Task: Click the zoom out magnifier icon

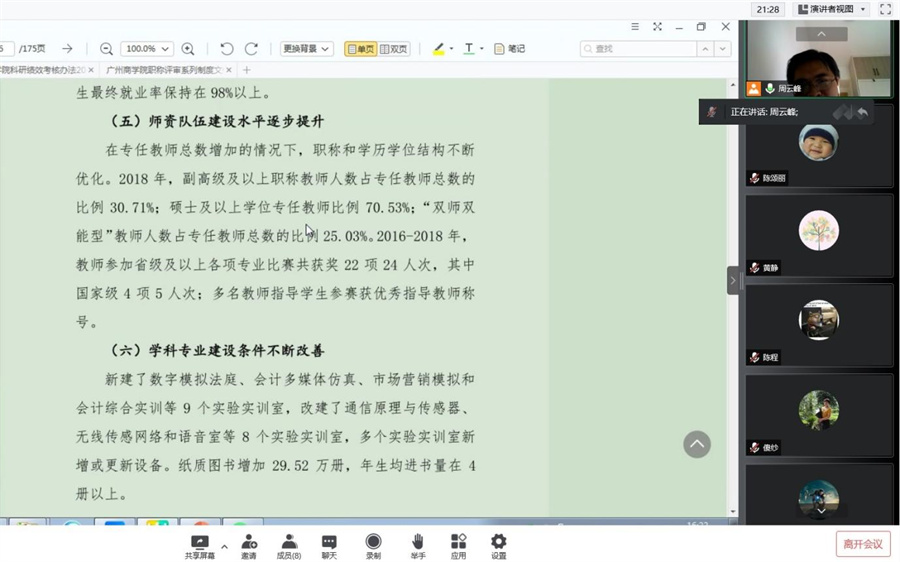Action: click(106, 49)
